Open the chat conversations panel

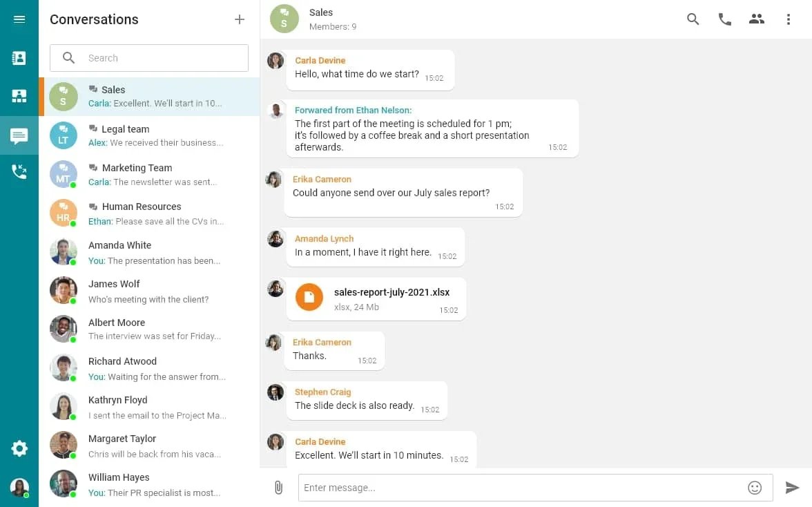pyautogui.click(x=19, y=135)
